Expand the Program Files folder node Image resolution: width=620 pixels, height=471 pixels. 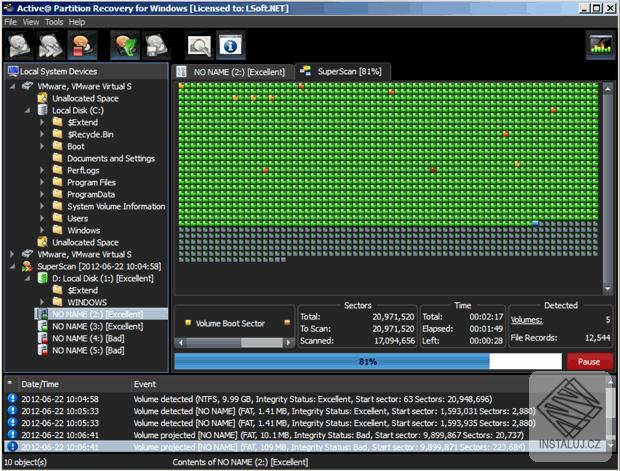pyautogui.click(x=42, y=182)
